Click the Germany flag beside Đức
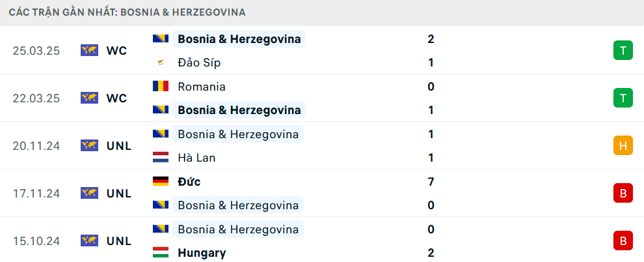This screenshot has height=262, width=644. [161, 181]
